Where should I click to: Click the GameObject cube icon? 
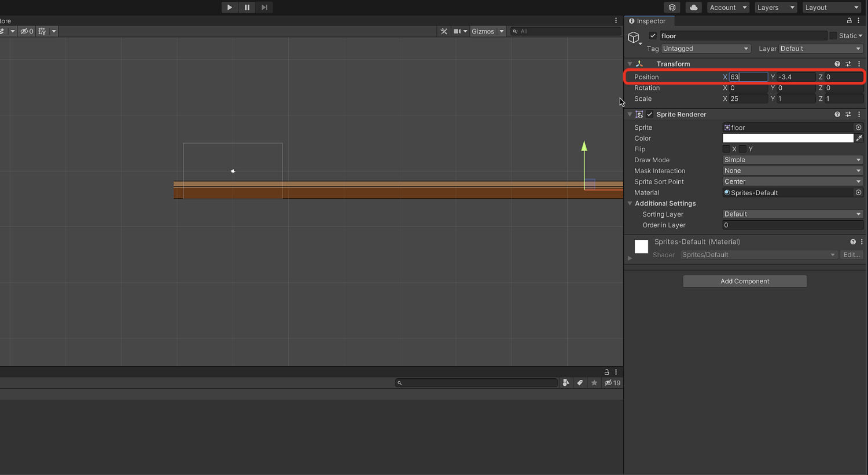[634, 38]
